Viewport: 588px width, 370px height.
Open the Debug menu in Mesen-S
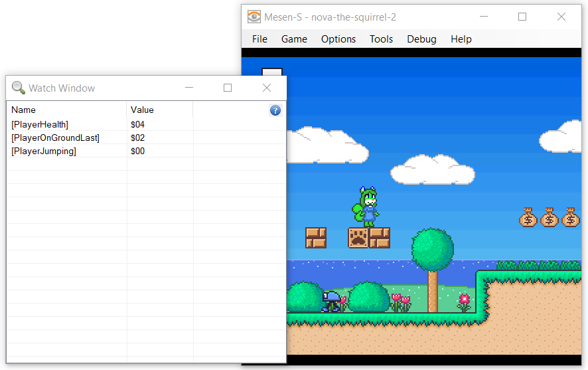click(x=421, y=39)
